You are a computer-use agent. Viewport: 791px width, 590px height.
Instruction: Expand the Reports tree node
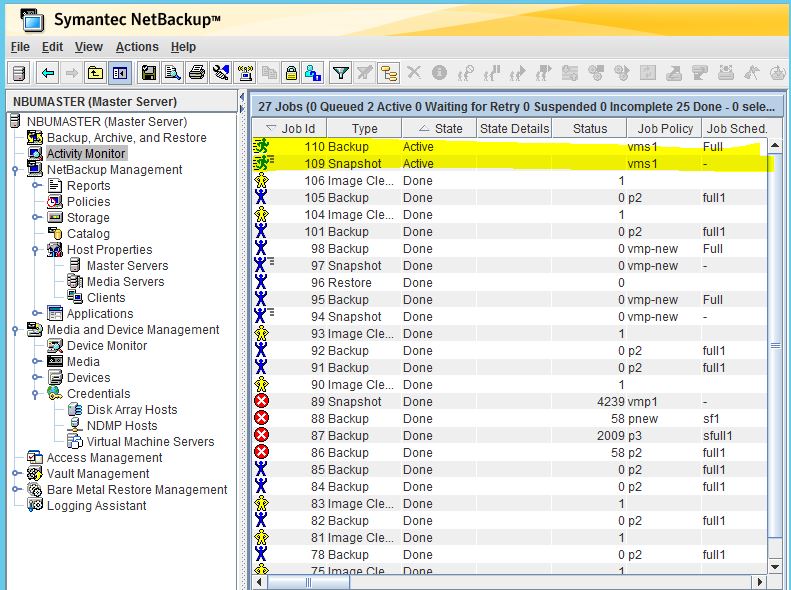(36, 186)
